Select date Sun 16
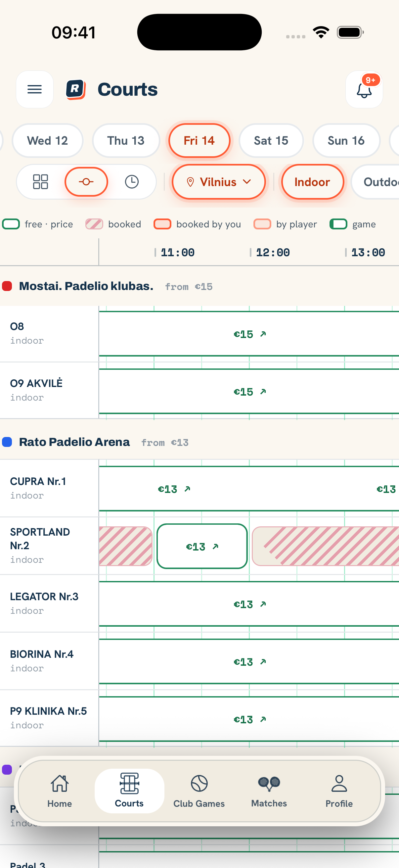The height and width of the screenshot is (868, 399). [346, 140]
